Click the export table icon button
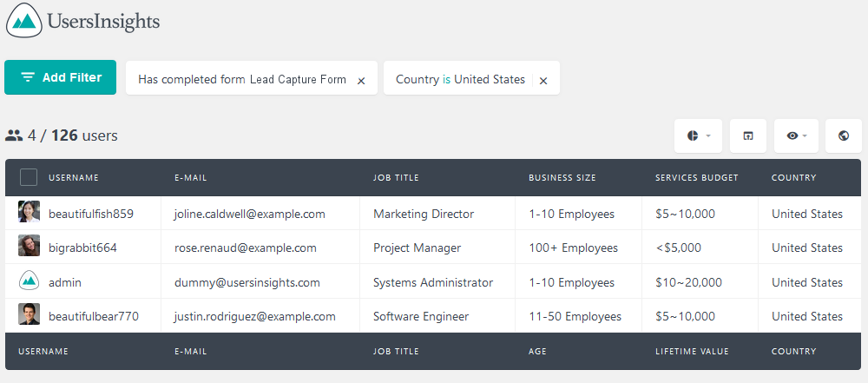This screenshot has height=383, width=868. coord(748,135)
